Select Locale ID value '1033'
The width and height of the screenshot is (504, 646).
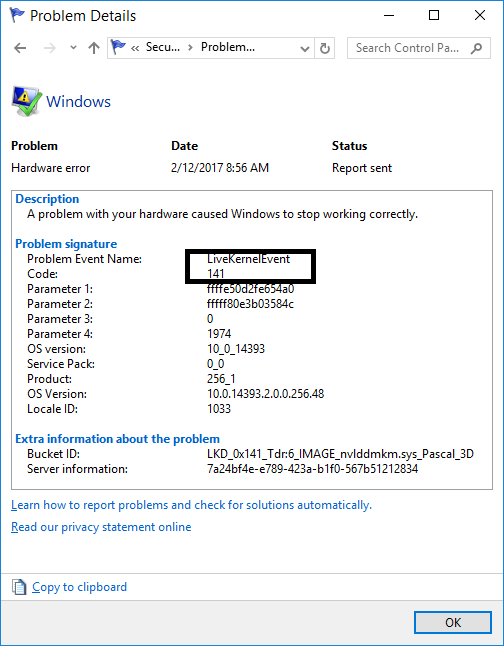point(219,409)
